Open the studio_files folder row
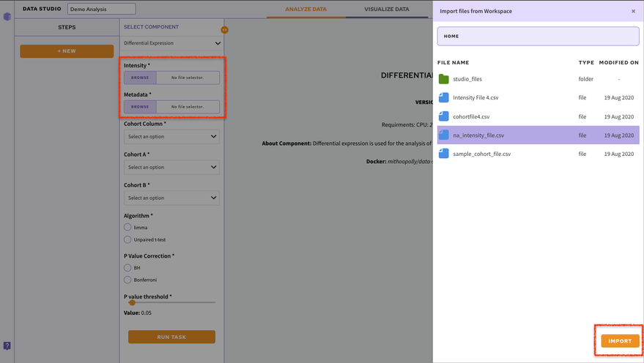 point(538,79)
